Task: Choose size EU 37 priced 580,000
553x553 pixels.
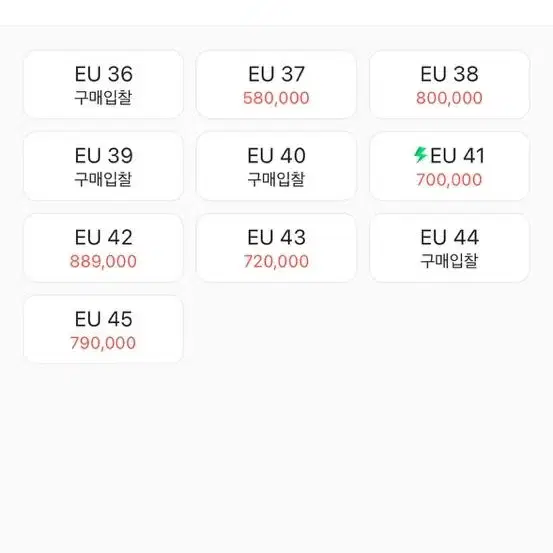Action: click(x=276, y=84)
